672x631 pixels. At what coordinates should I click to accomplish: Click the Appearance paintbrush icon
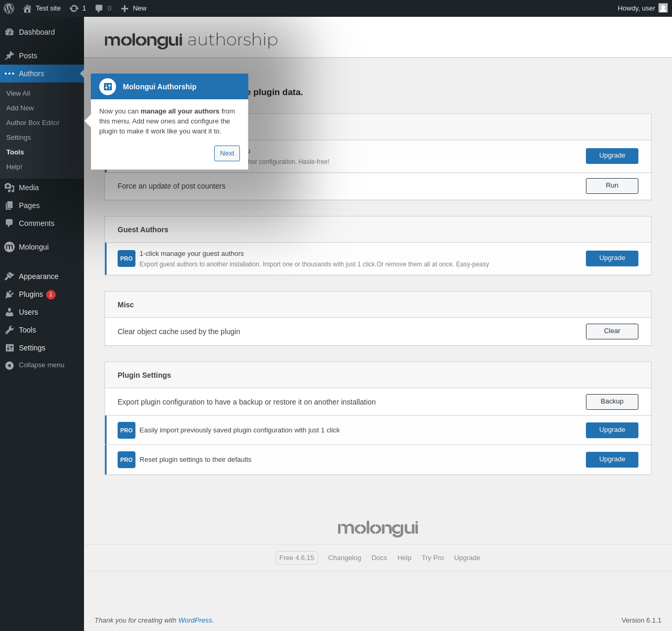tap(9, 276)
